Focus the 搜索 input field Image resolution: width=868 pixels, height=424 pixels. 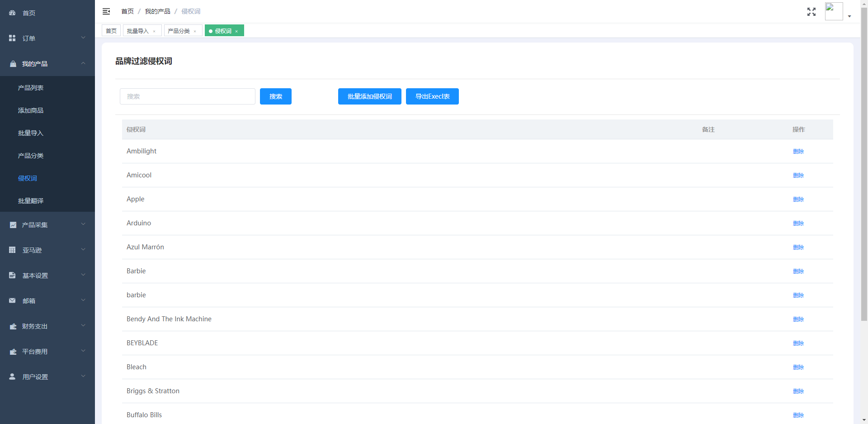pos(187,96)
